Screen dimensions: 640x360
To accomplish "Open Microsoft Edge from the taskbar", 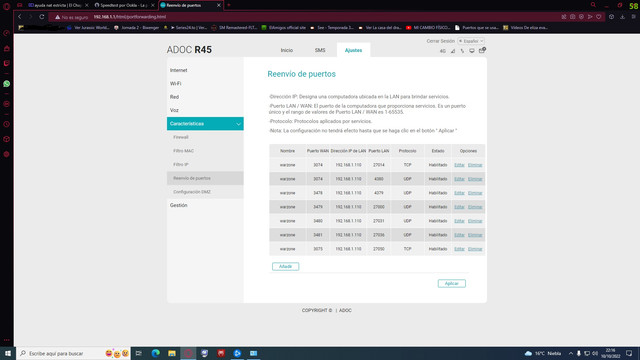I will [156, 353].
